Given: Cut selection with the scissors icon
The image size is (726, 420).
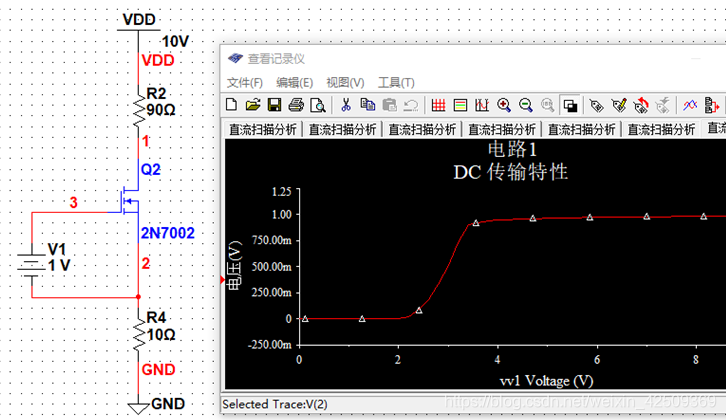Looking at the screenshot, I should point(345,105).
